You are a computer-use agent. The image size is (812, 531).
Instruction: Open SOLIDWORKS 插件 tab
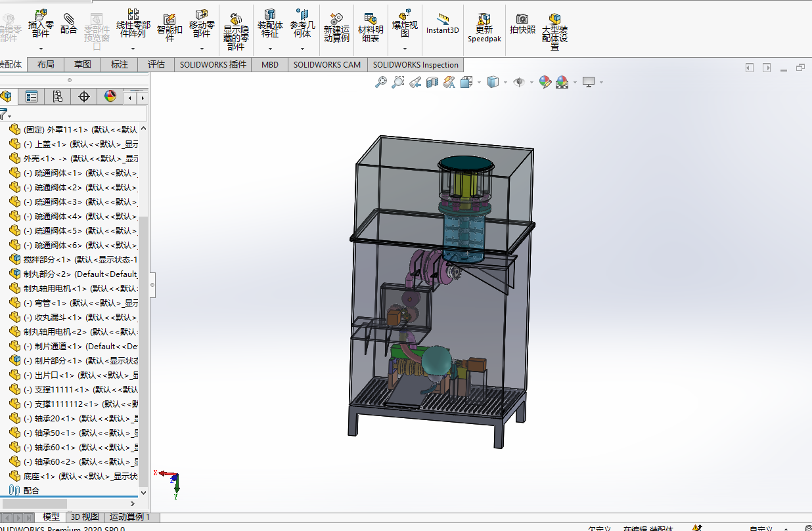tap(213, 64)
